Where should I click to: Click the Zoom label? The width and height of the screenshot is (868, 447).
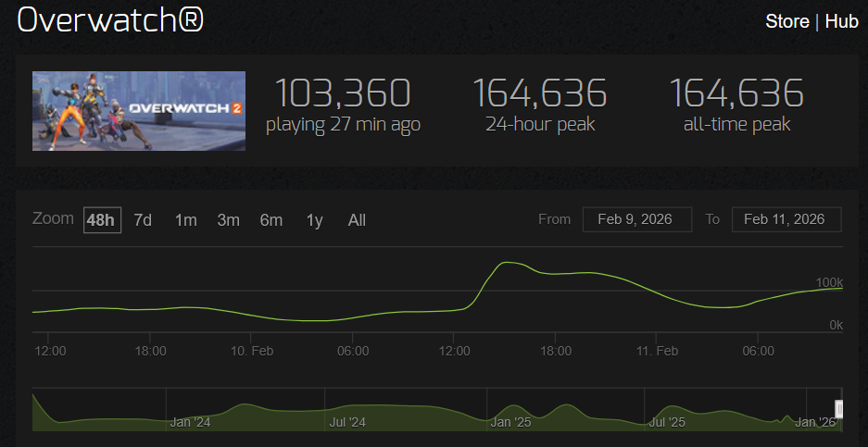(53, 218)
